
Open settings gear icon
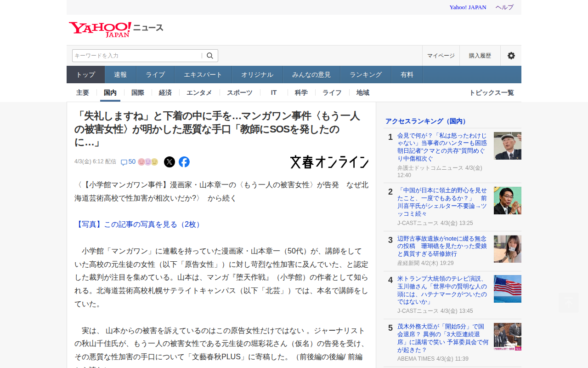[511, 56]
